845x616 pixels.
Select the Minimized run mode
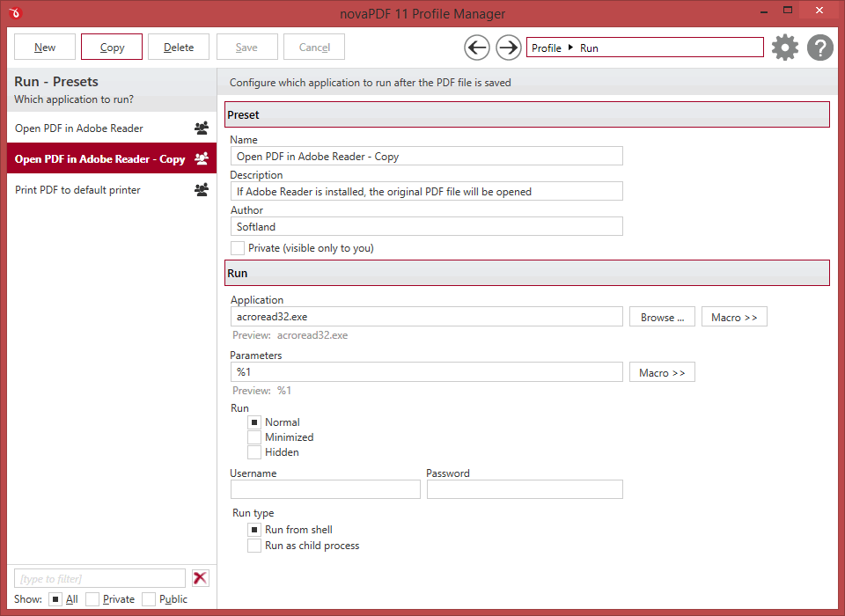coord(254,437)
